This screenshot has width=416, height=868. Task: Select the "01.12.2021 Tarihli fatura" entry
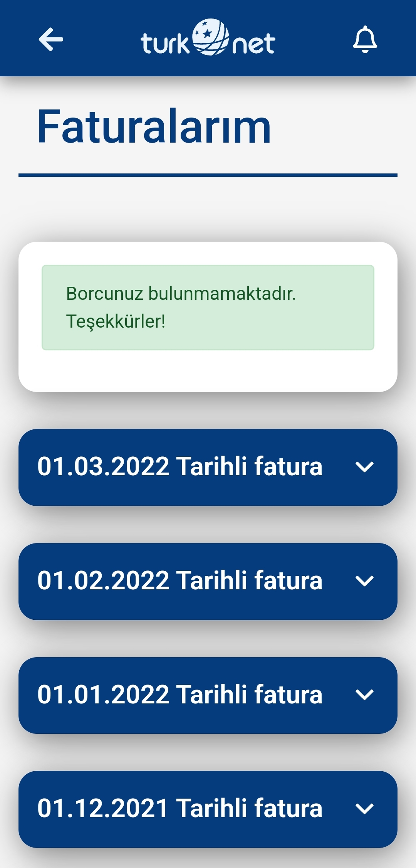(x=208, y=809)
